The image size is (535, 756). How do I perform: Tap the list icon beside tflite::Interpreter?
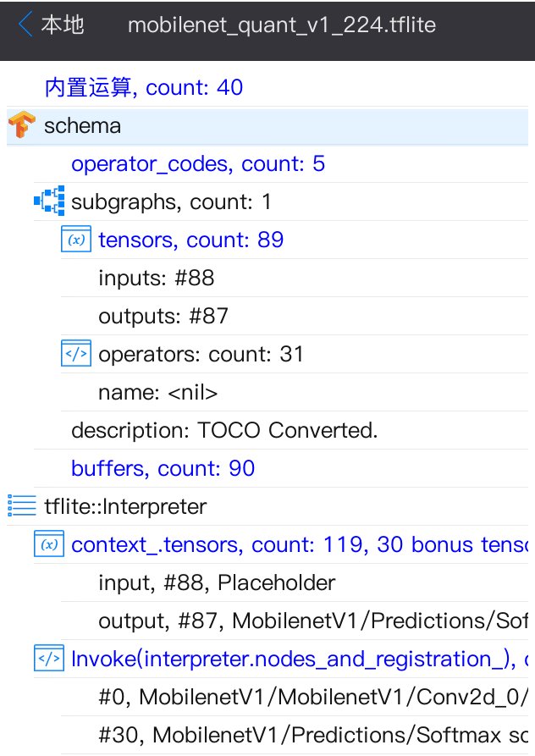19,506
